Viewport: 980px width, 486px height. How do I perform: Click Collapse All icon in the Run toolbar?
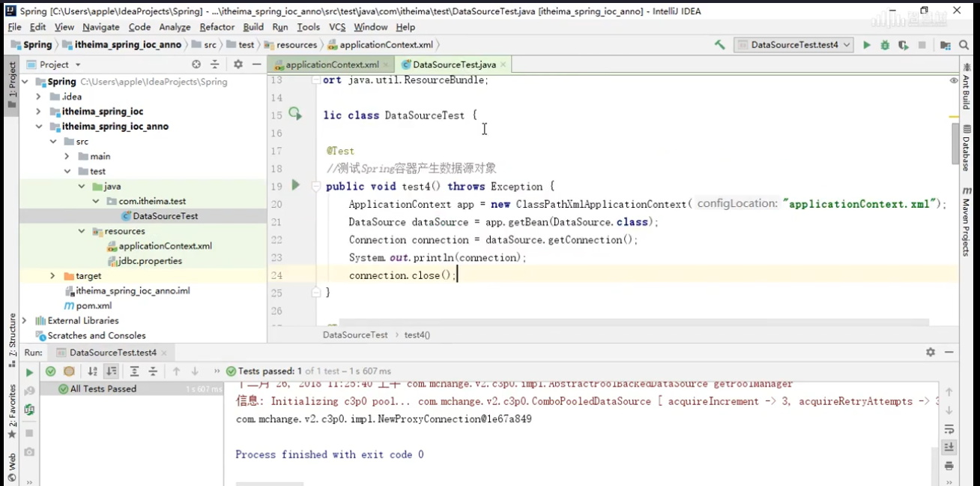[152, 371]
